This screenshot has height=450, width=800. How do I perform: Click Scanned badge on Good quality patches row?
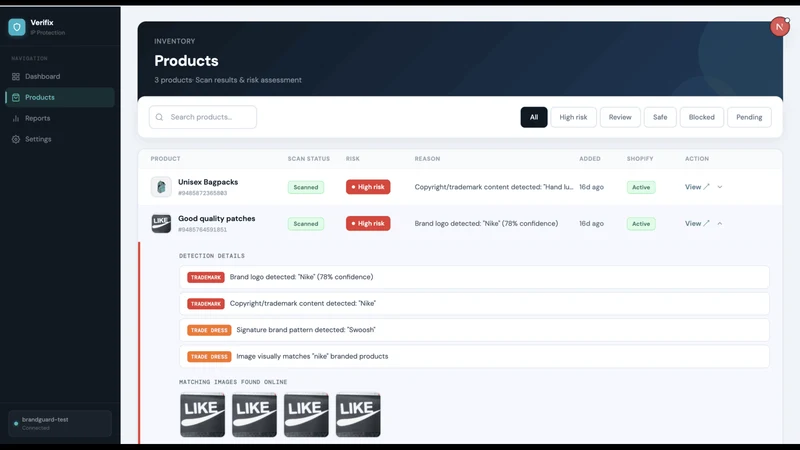pyautogui.click(x=306, y=223)
